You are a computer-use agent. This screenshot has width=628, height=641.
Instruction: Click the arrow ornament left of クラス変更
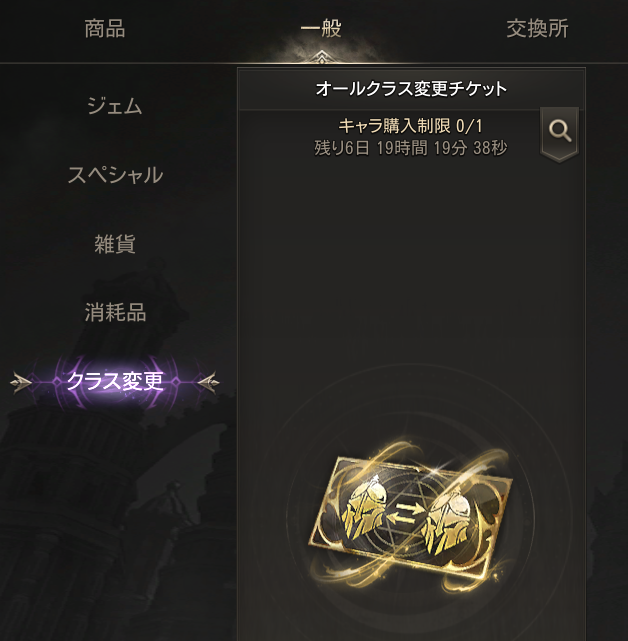coord(21,383)
